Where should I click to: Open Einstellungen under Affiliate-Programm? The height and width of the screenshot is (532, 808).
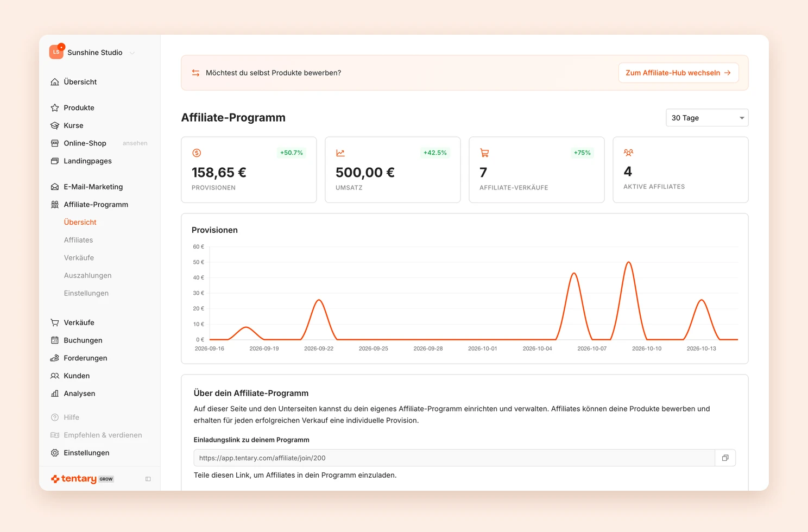pos(86,293)
